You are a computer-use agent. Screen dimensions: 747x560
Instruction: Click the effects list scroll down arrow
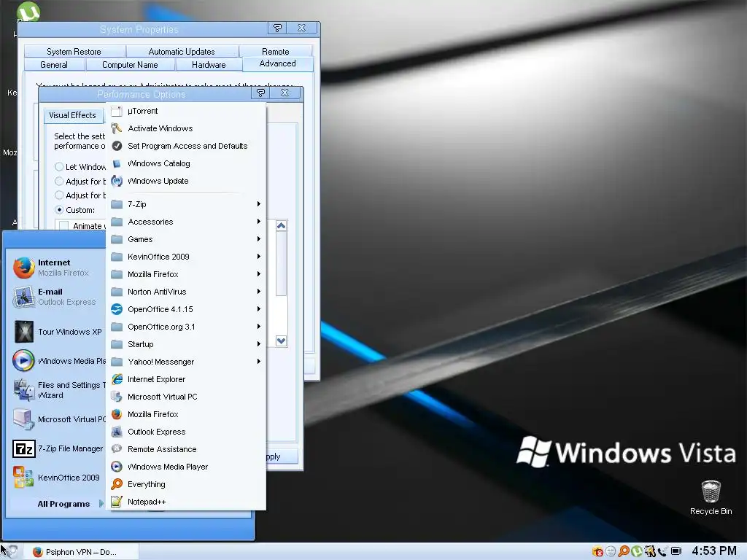pyautogui.click(x=281, y=341)
